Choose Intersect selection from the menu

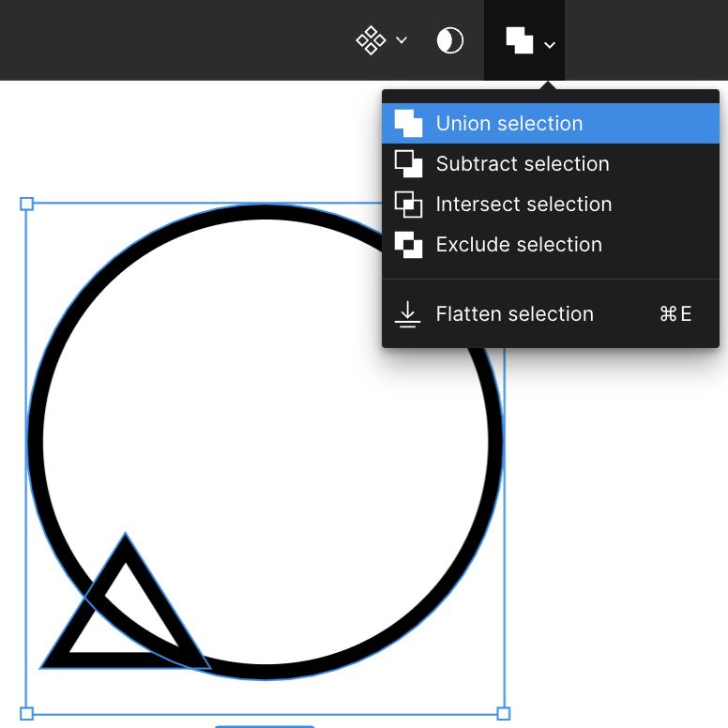click(x=550, y=205)
